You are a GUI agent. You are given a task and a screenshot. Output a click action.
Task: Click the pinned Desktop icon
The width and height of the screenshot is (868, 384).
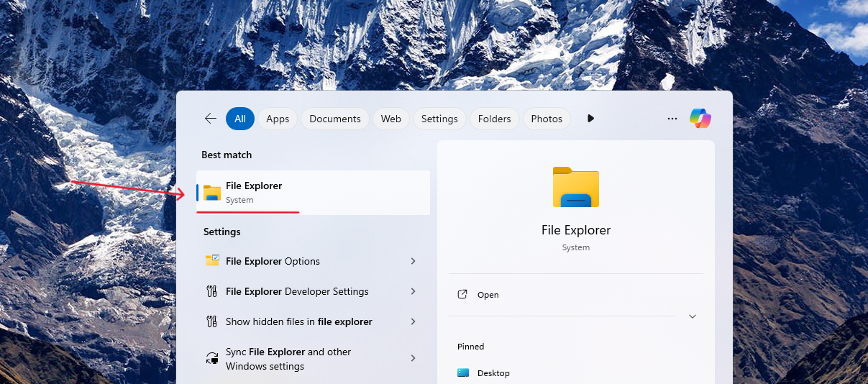click(x=463, y=373)
